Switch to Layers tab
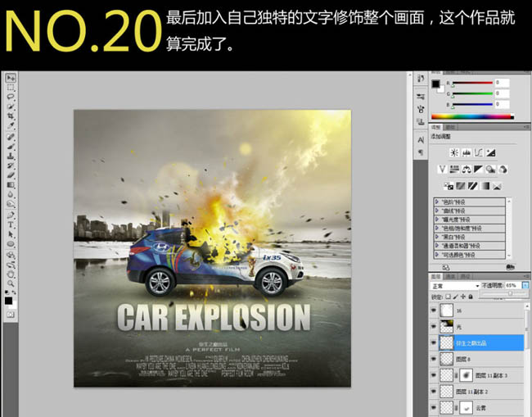Image resolution: width=532 pixels, height=417 pixels. click(436, 276)
